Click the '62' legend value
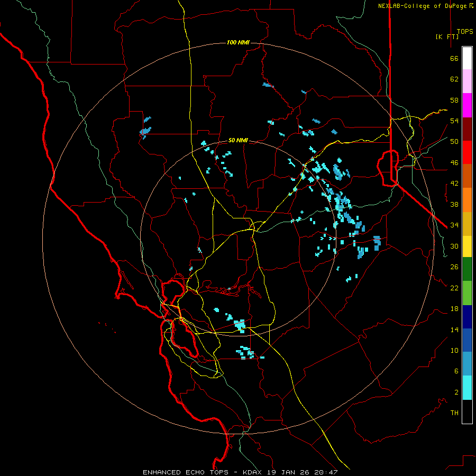The image size is (476, 476). click(x=454, y=79)
